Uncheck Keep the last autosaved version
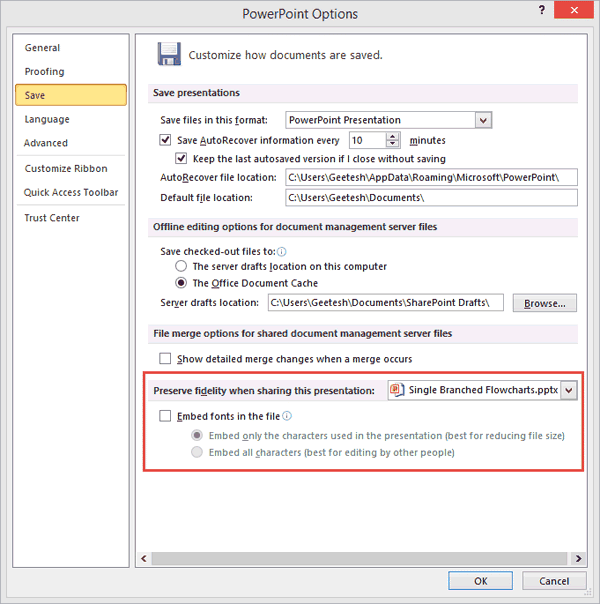Viewport: 600px width, 604px height. 182,159
